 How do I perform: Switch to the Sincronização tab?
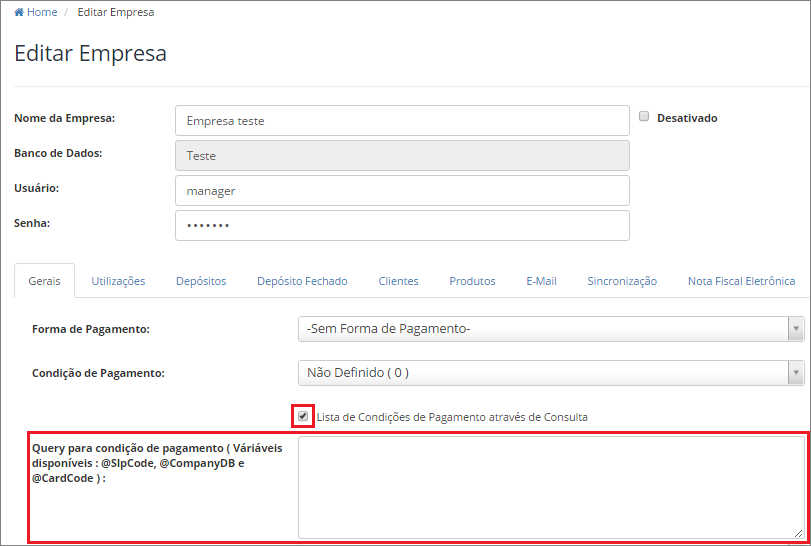click(622, 281)
